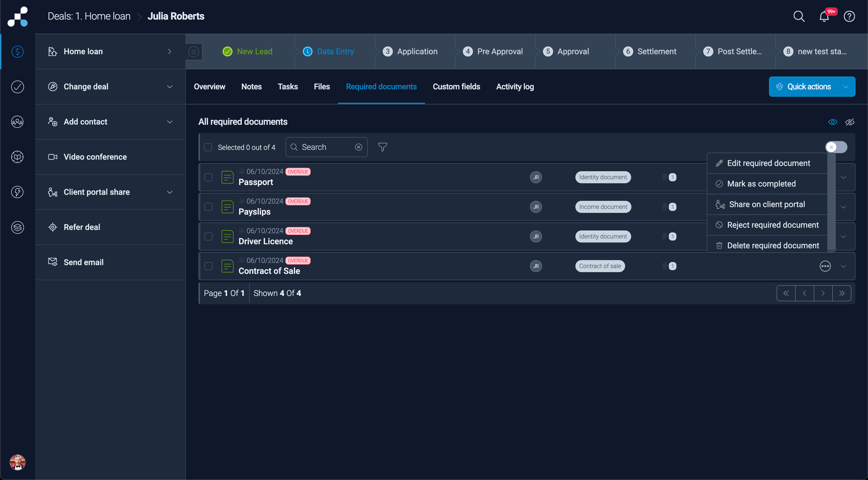Screen dimensions: 868x480
Task: Open the Custom fields tab
Action: pos(456,87)
